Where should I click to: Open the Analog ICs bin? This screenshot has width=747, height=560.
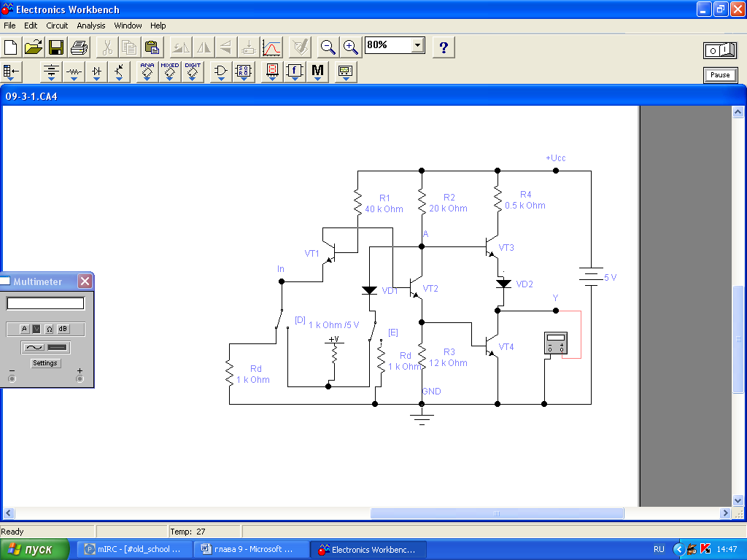(147, 72)
